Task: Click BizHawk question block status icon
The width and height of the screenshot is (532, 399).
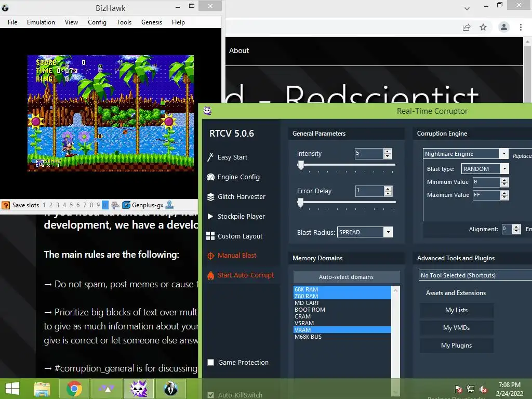Action: point(6,205)
